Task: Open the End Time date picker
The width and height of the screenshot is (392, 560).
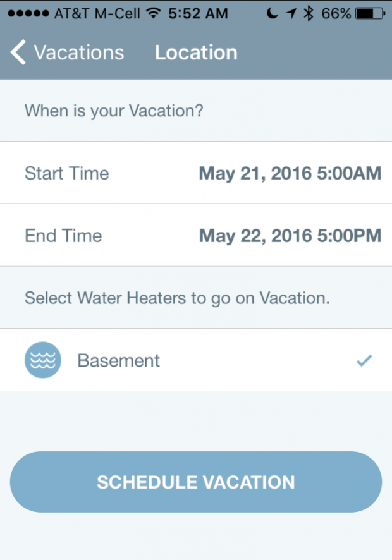Action: pos(196,235)
